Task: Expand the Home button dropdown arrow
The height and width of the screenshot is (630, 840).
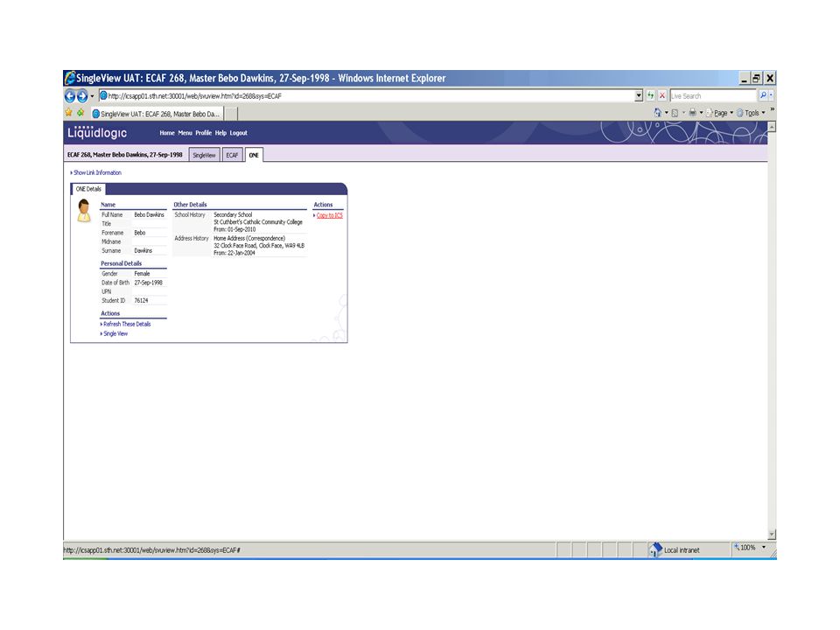Action: click(x=667, y=113)
